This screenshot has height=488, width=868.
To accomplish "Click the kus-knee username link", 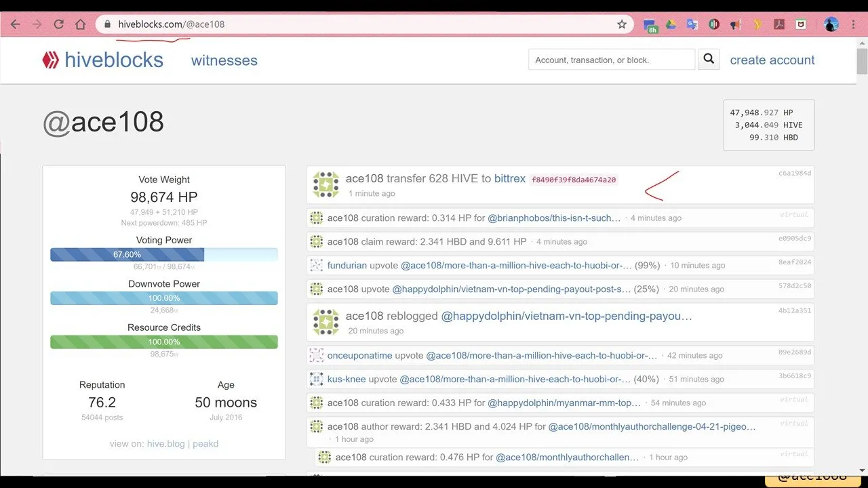I will 347,379.
